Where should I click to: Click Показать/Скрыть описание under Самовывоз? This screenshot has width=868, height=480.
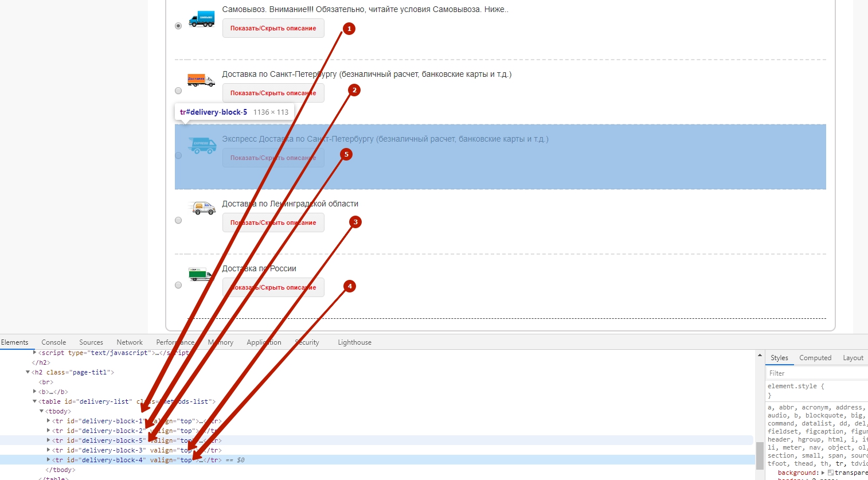(273, 28)
